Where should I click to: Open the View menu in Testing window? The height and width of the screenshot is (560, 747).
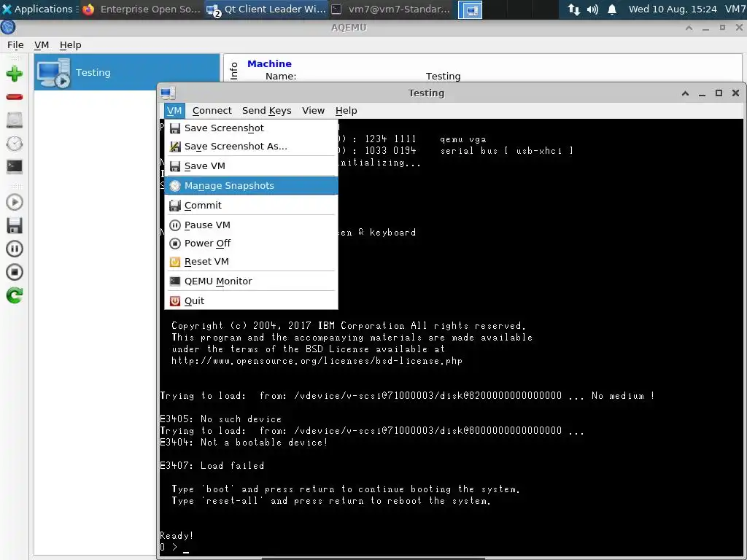tap(313, 111)
